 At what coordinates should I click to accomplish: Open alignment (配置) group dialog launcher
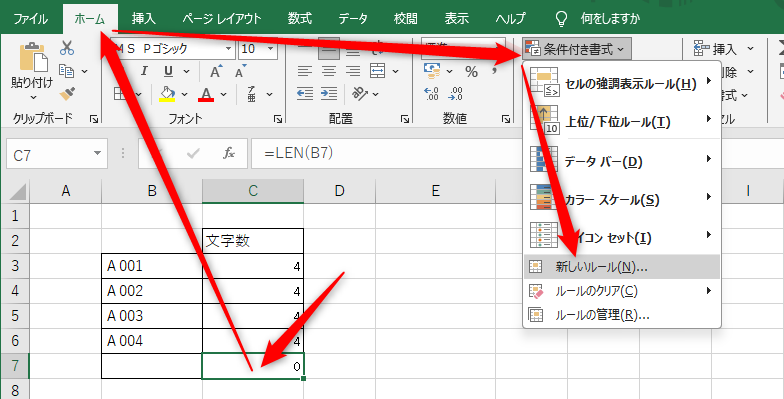(x=405, y=119)
